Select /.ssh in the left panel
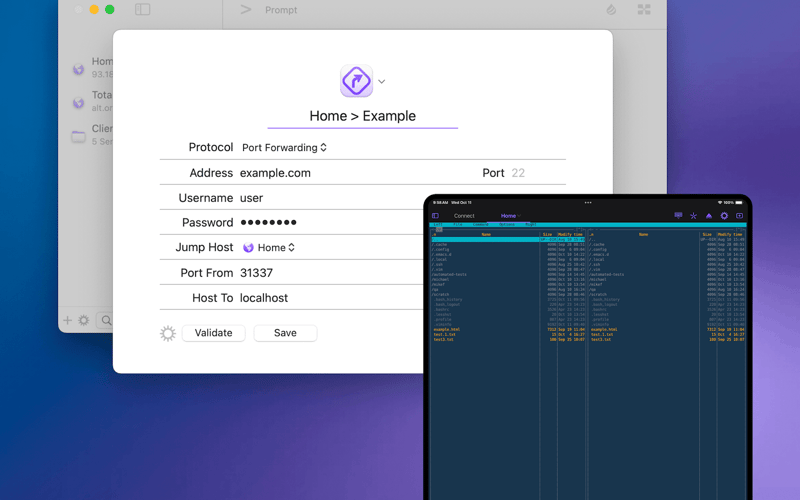Viewport: 800px width, 500px height. coord(437,264)
